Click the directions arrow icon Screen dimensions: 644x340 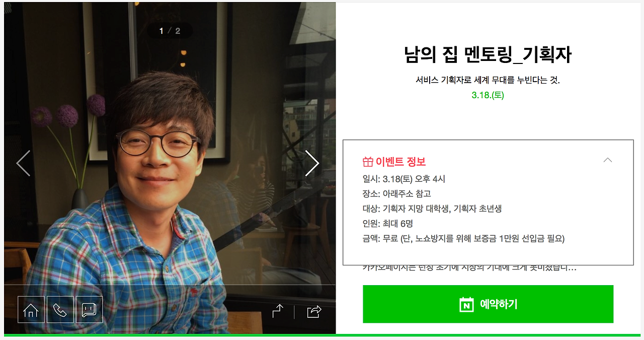click(278, 311)
